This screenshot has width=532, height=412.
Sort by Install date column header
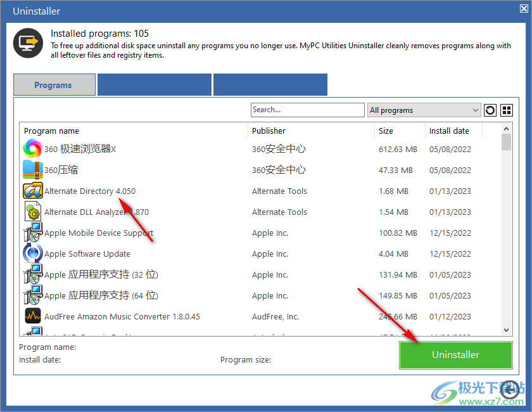(453, 131)
